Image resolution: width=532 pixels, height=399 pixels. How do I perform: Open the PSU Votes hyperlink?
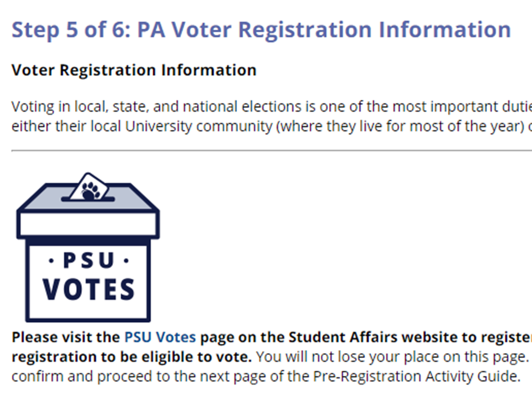tap(160, 337)
